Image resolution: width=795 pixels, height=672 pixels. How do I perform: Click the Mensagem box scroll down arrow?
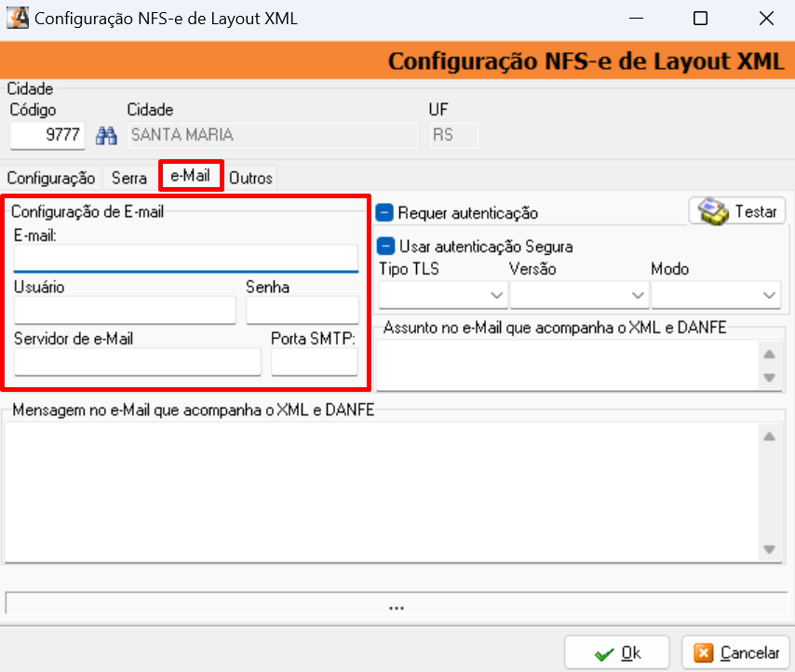coord(769,549)
